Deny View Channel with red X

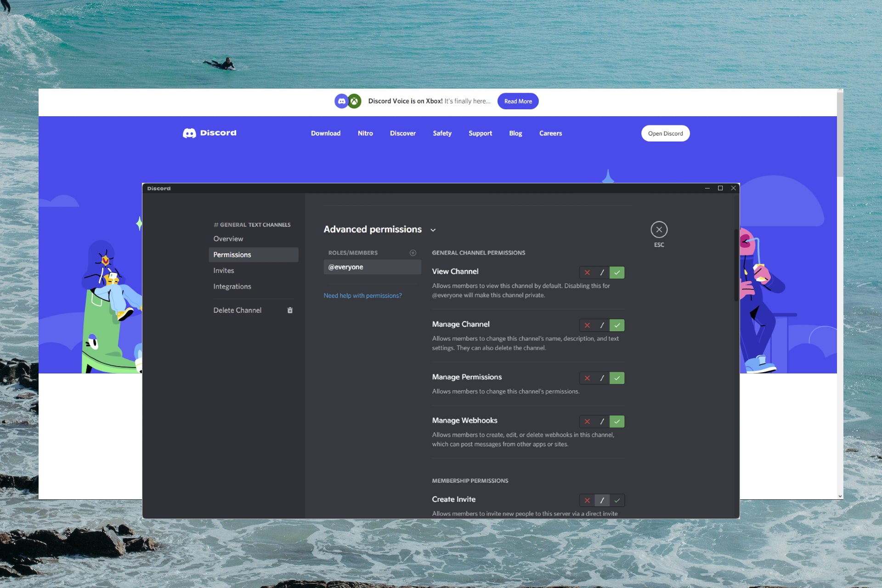click(x=587, y=272)
